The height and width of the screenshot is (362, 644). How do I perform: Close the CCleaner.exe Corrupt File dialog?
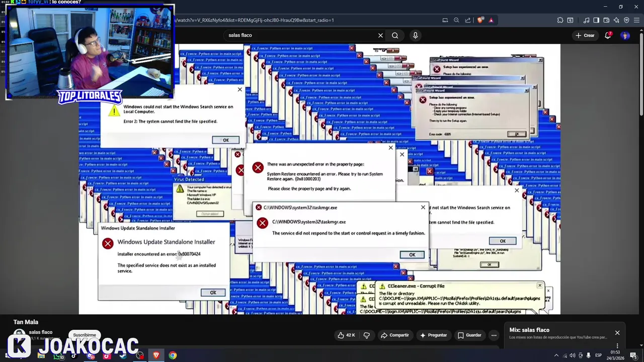tap(540, 286)
